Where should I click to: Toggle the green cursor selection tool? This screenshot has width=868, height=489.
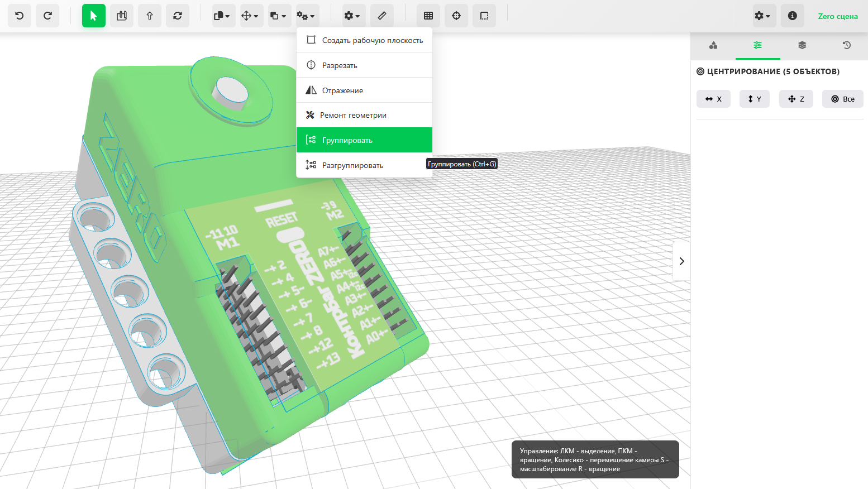[x=94, y=16]
